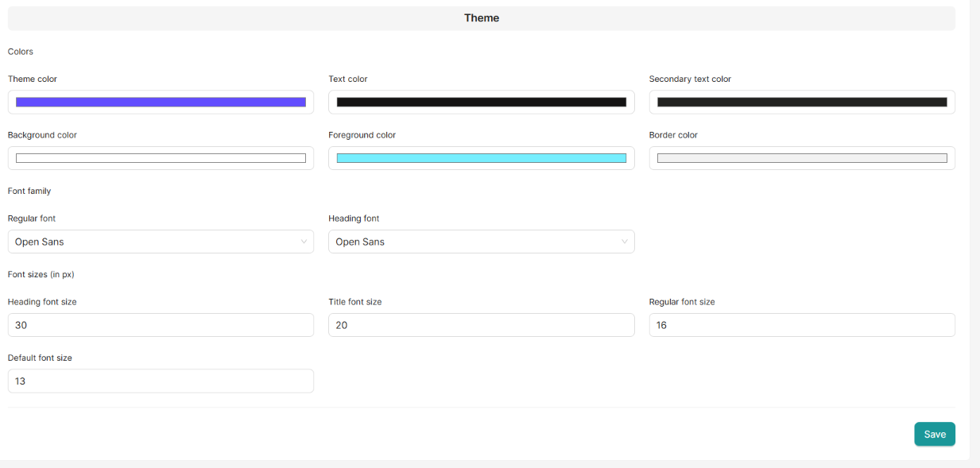Open the Background color picker
The width and height of the screenshot is (980, 468).
[x=161, y=157]
